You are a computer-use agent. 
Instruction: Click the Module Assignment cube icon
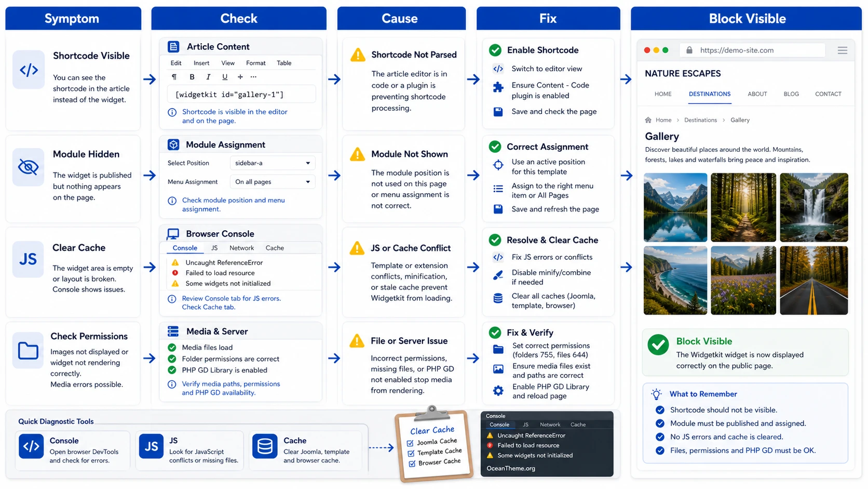click(x=173, y=144)
